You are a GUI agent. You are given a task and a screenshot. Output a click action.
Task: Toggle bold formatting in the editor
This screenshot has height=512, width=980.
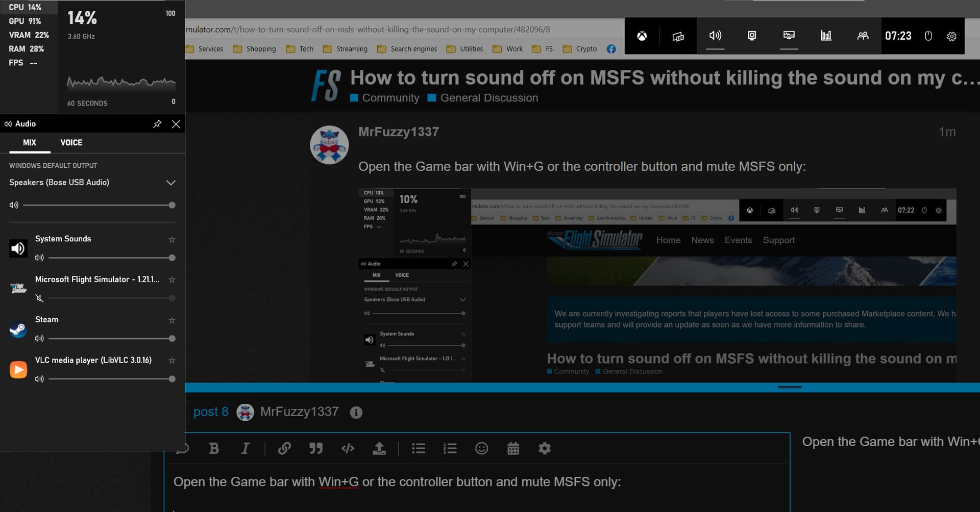pyautogui.click(x=214, y=448)
